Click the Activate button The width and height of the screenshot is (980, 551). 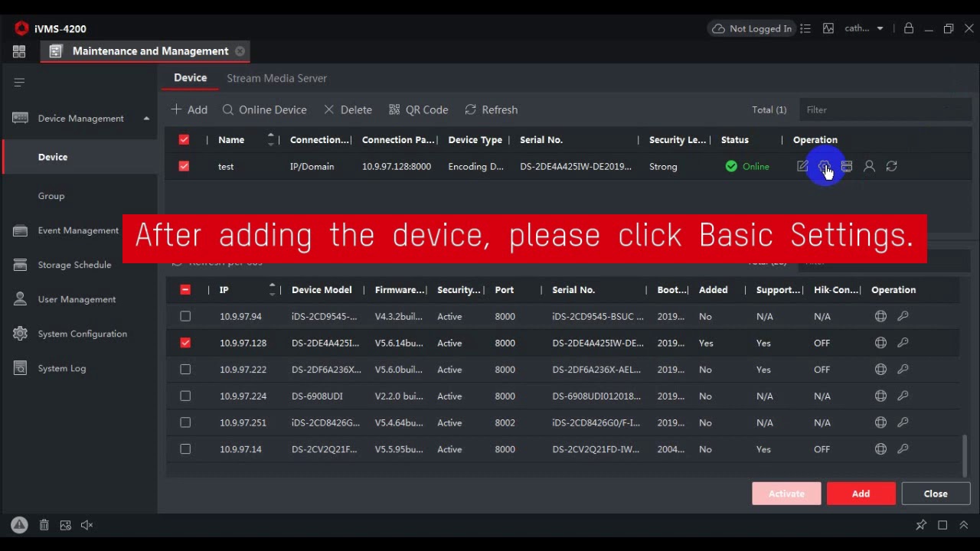pos(786,494)
